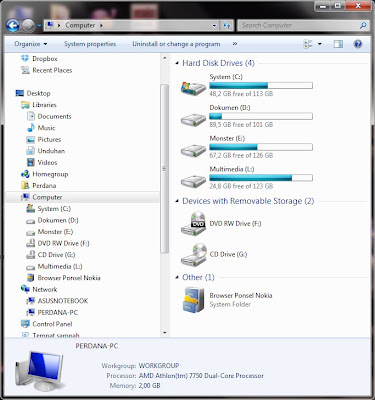Open Control Panel from the tree

pos(46,324)
